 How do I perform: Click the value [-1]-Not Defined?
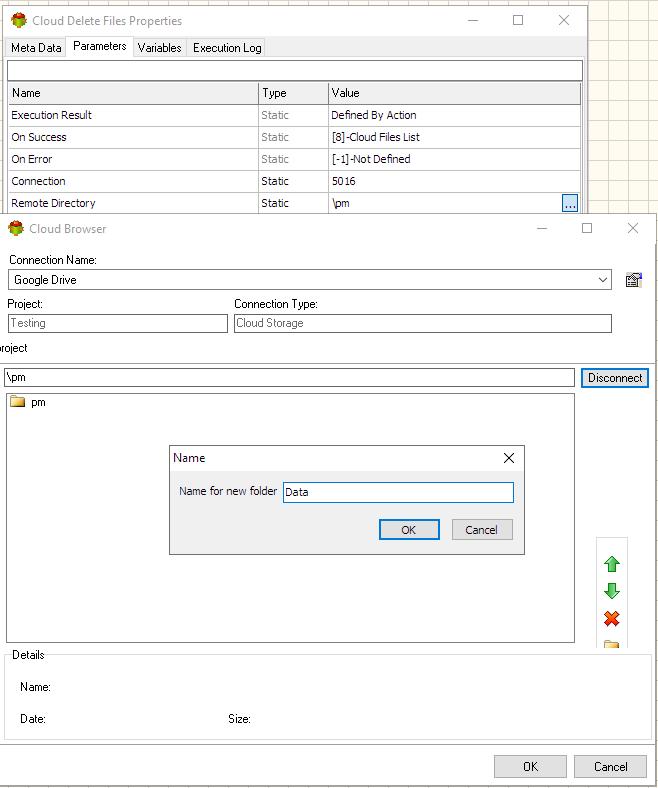[371, 159]
